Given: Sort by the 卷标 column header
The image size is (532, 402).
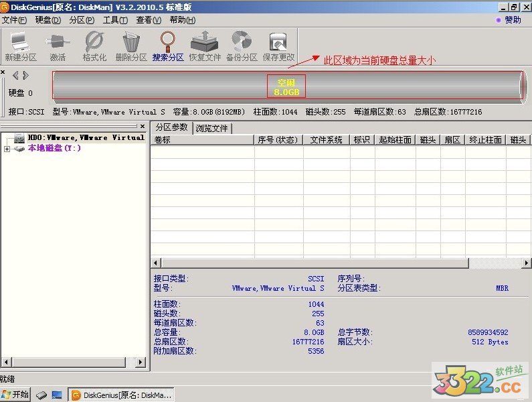Looking at the screenshot, I should click(x=203, y=139).
